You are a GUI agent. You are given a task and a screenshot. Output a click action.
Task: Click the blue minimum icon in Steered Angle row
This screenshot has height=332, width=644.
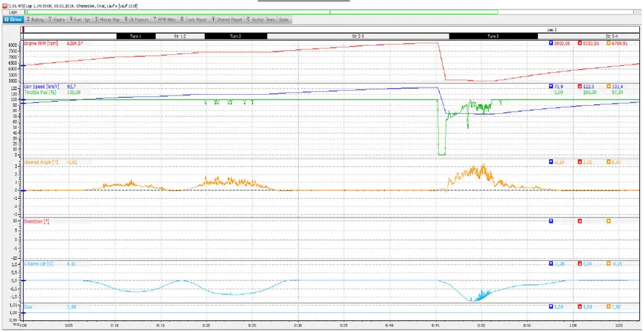tap(550, 162)
